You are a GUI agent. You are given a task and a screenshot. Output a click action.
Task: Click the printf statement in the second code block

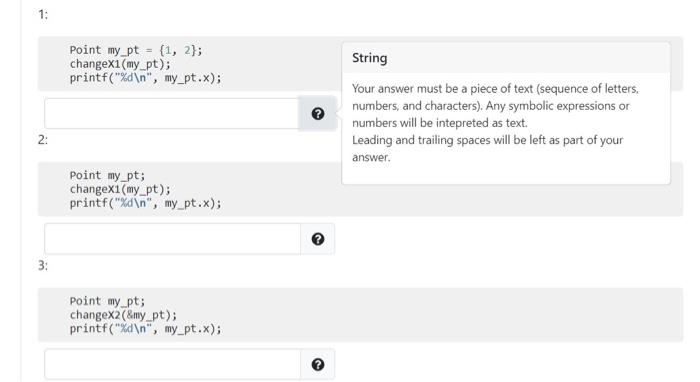(x=146, y=203)
